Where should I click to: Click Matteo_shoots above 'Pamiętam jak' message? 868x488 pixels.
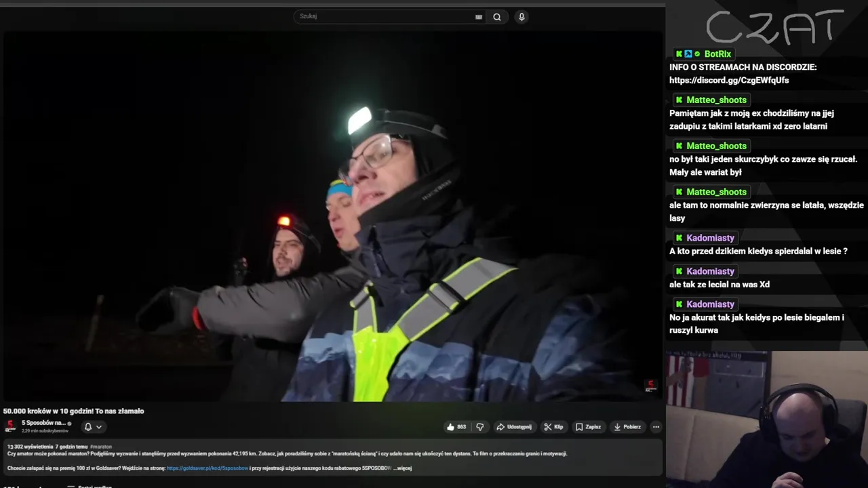(x=716, y=100)
